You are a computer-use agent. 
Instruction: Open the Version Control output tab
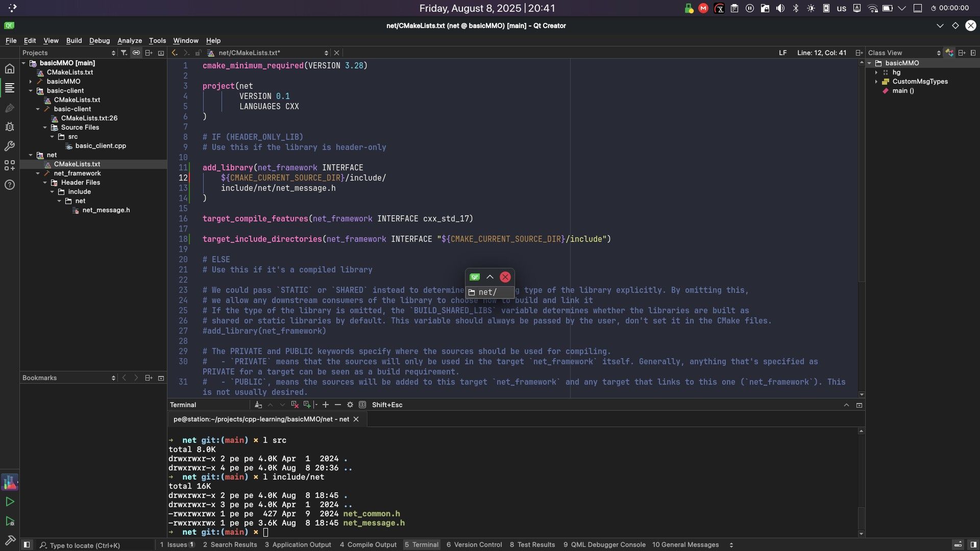(474, 545)
